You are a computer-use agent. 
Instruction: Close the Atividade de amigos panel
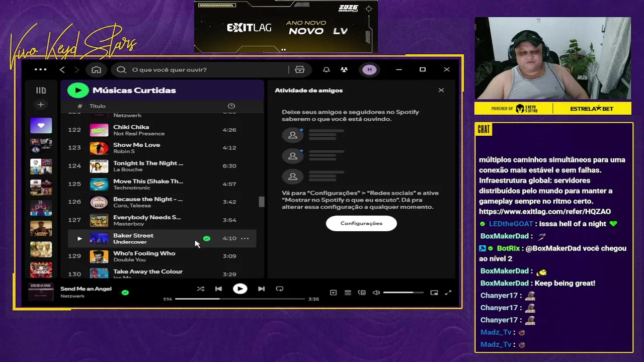pos(441,90)
